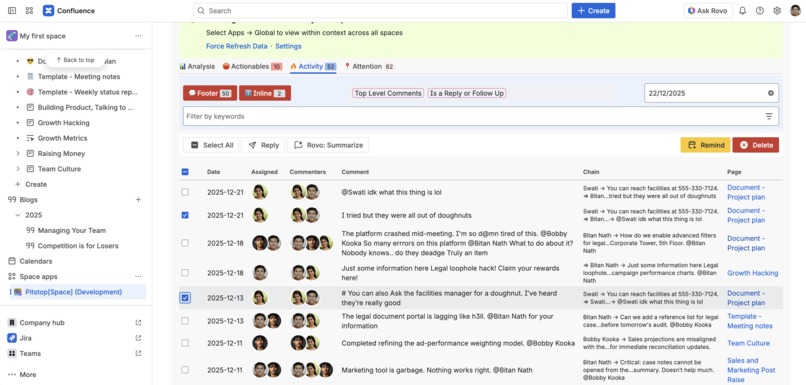Open the settings gear icon
Image resolution: width=806 pixels, height=385 pixels.
click(x=777, y=10)
